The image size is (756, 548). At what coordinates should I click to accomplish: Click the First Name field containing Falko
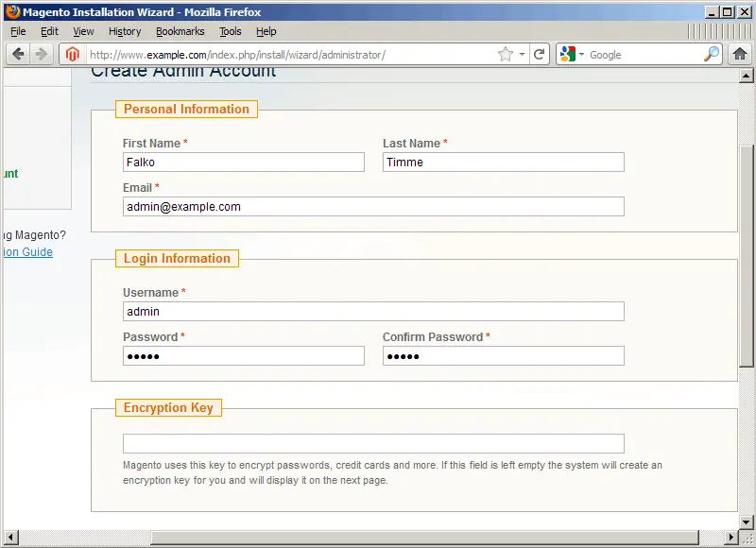pos(244,162)
